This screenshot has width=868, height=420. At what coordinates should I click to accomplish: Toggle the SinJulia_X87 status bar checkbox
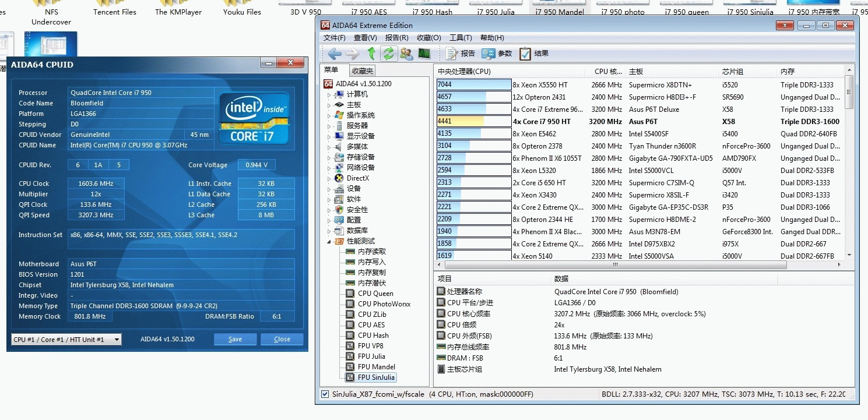click(325, 394)
